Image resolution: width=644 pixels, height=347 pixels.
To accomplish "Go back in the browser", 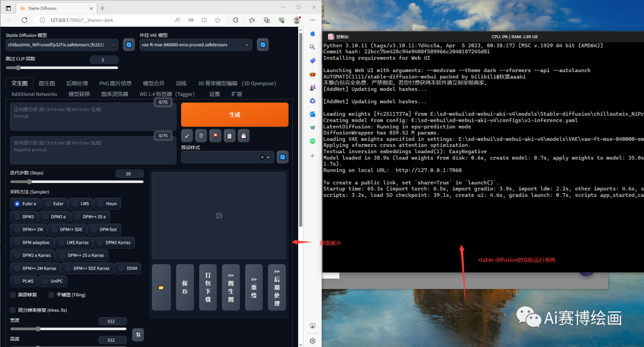I will [10, 20].
